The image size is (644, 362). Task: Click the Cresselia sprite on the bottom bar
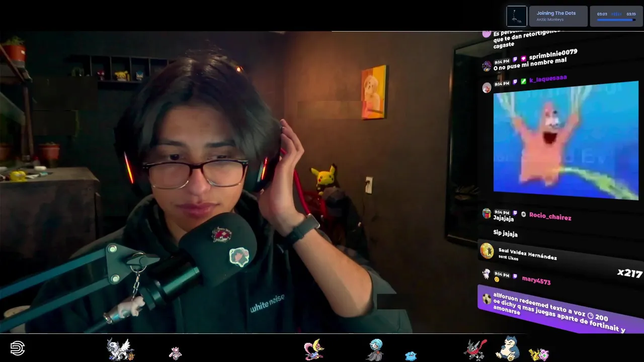[314, 350]
